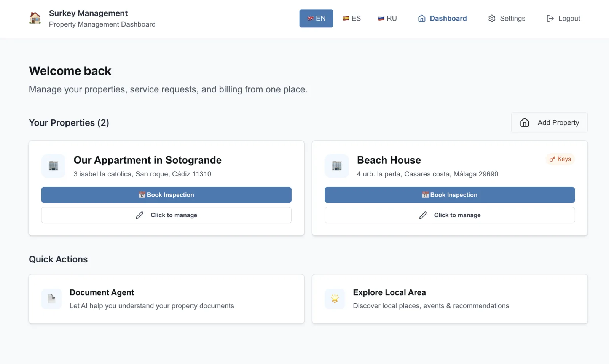
Task: Switch language to ES
Action: click(x=352, y=18)
